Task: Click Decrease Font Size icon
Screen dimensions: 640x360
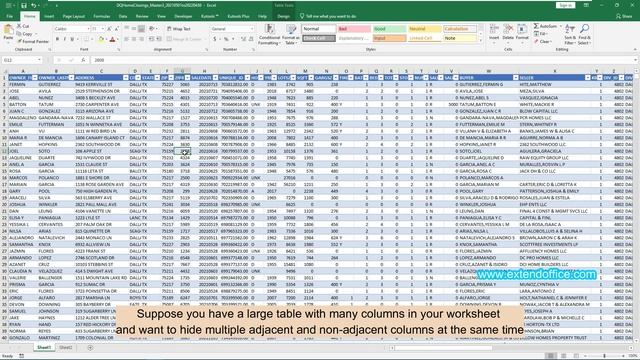Action: click(116, 29)
